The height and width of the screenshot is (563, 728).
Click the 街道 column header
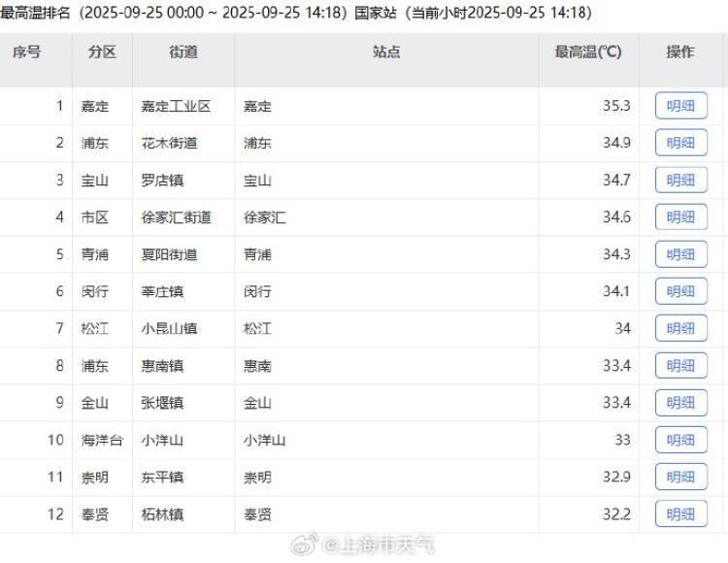(182, 52)
